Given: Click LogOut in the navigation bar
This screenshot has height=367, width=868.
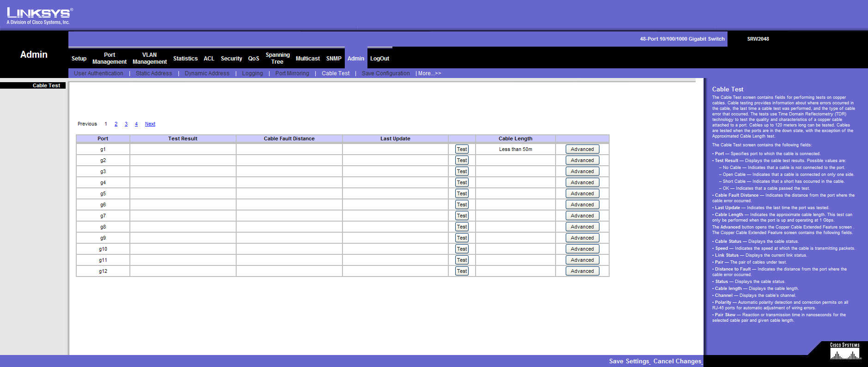Looking at the screenshot, I should (x=379, y=59).
